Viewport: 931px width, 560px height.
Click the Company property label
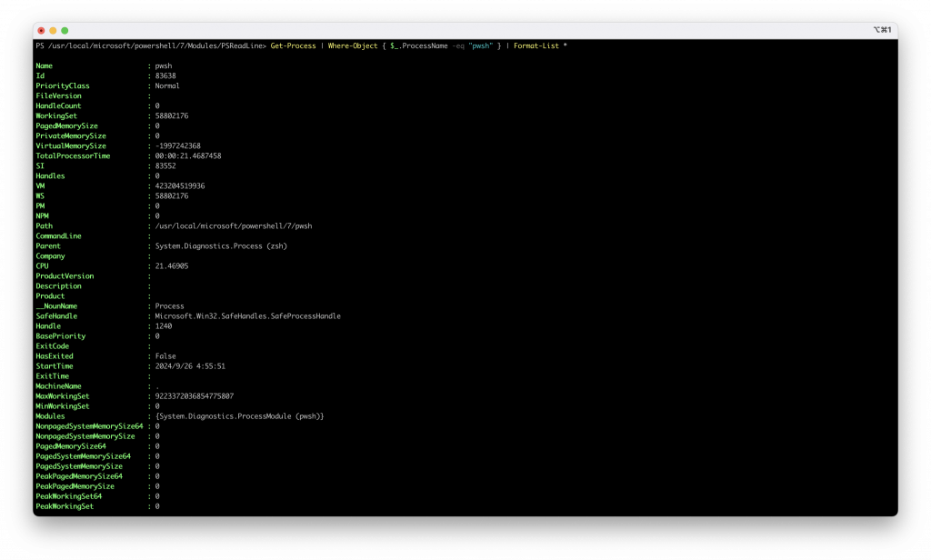pyautogui.click(x=50, y=256)
